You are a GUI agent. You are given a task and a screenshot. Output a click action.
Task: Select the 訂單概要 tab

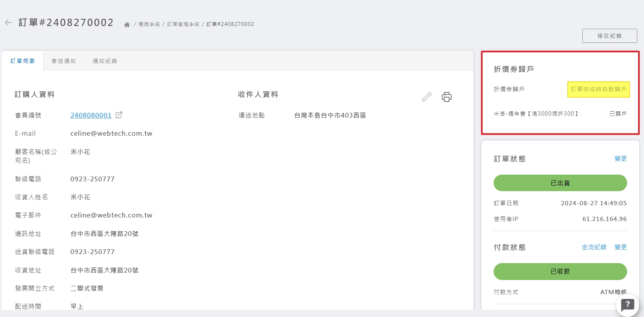click(23, 61)
